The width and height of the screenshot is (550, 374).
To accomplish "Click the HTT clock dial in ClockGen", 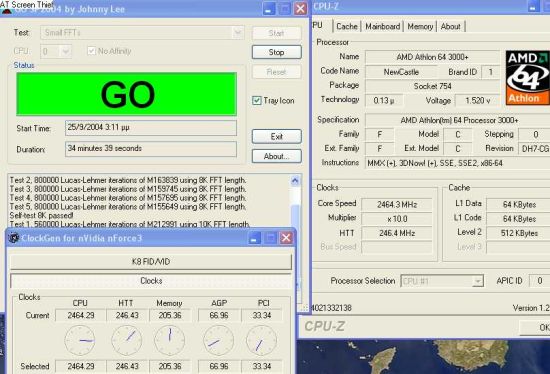I will tap(127, 340).
